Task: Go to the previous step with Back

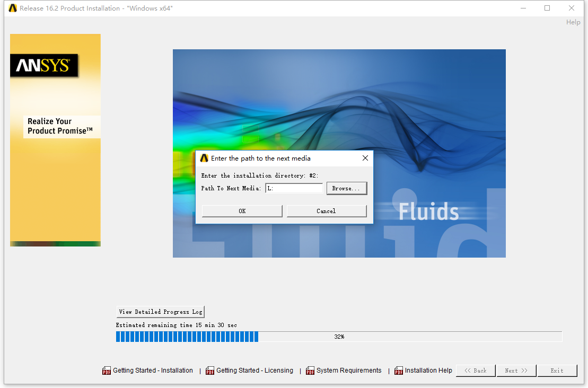Action: [x=476, y=371]
